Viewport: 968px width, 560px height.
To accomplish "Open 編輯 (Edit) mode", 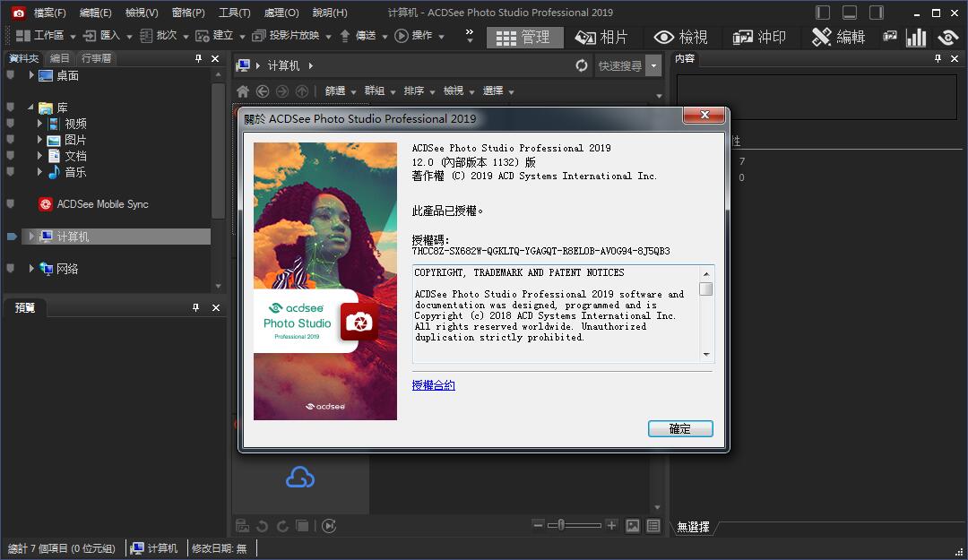I will pos(839,37).
